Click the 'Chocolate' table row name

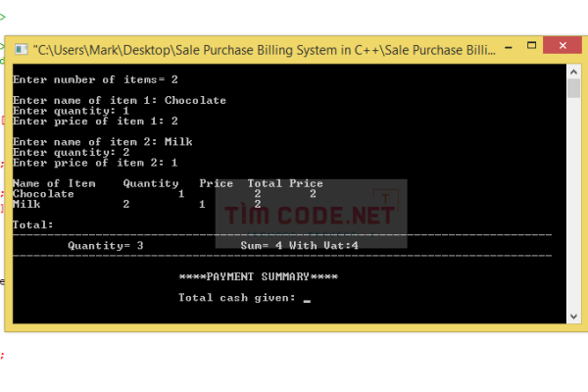coord(43,194)
